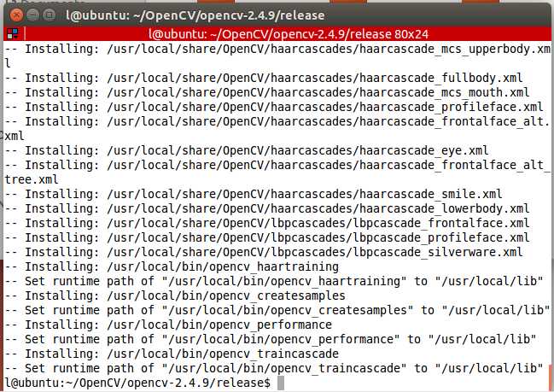Click the 'Set runtime path' line for opencv_performance
Viewport: 554px width, 392px height.
[x=271, y=339]
